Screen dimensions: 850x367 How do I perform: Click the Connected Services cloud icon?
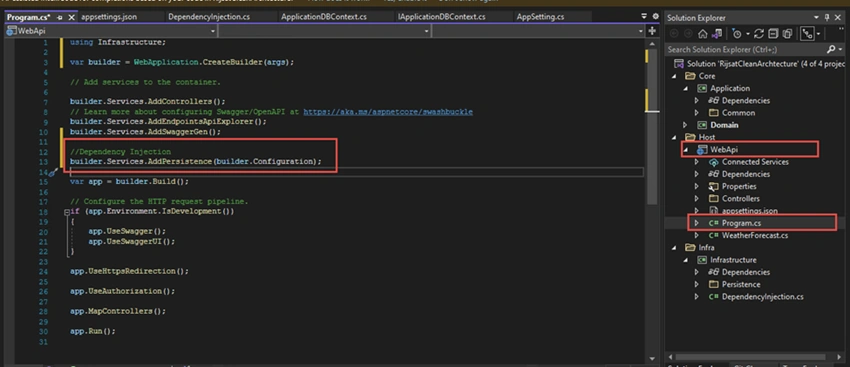[713, 162]
